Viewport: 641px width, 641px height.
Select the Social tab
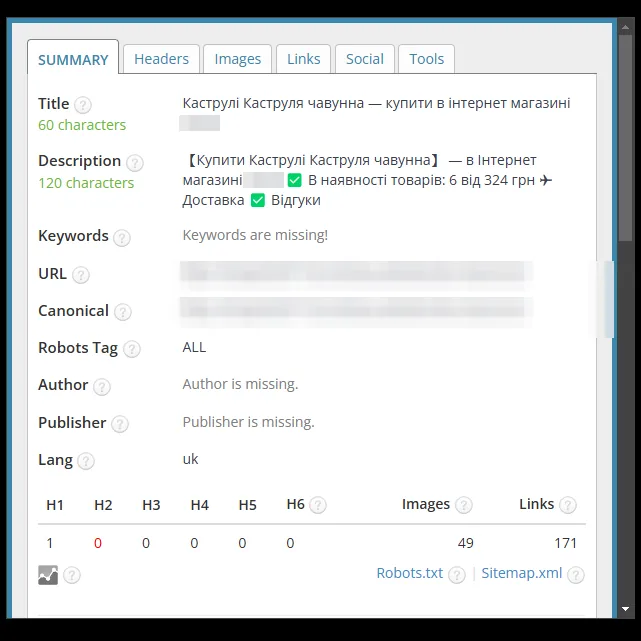point(365,59)
